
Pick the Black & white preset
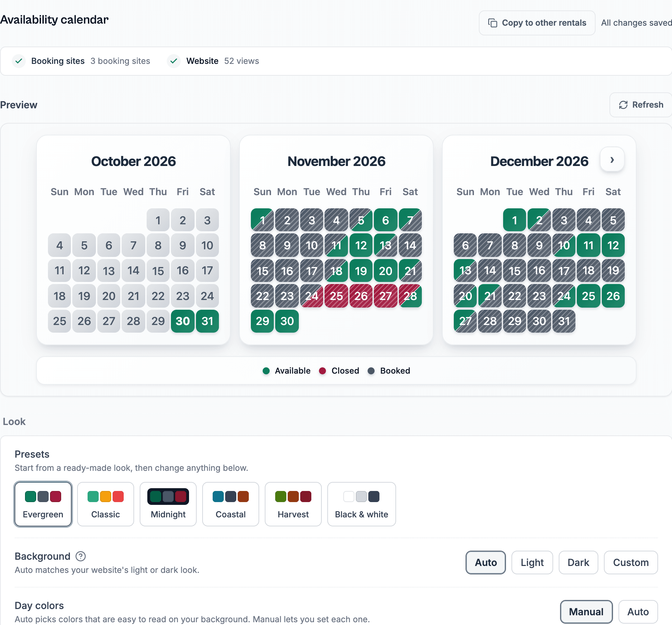pos(362,504)
